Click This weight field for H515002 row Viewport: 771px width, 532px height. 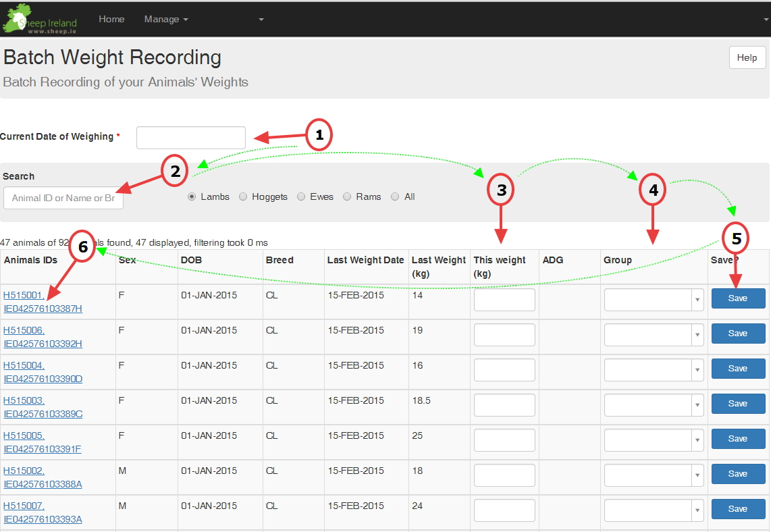click(504, 475)
